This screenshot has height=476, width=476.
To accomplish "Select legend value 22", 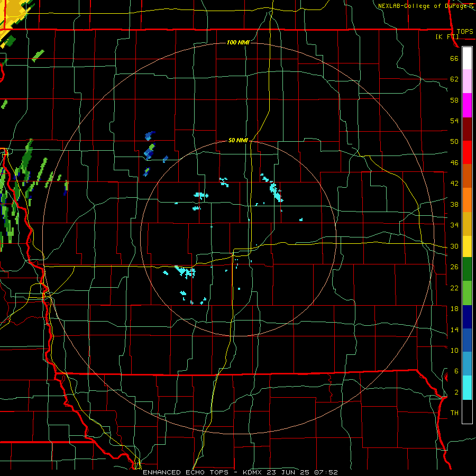I will point(454,288).
